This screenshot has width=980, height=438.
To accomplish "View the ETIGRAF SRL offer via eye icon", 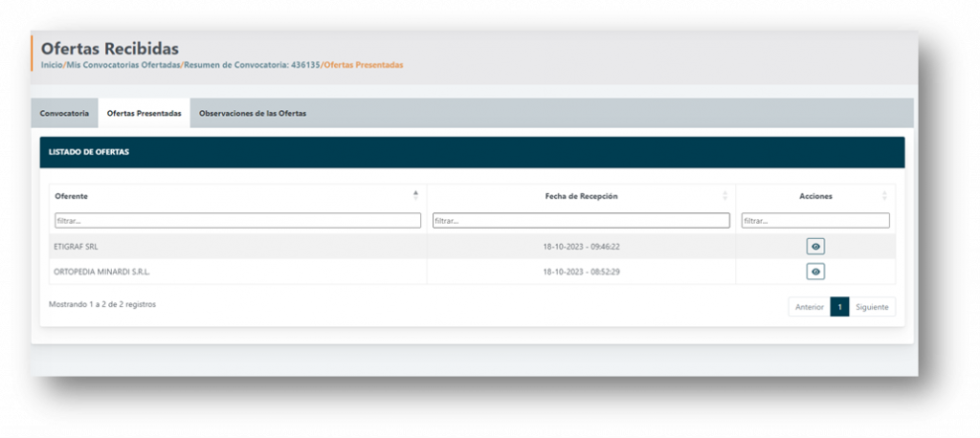I will 815,247.
